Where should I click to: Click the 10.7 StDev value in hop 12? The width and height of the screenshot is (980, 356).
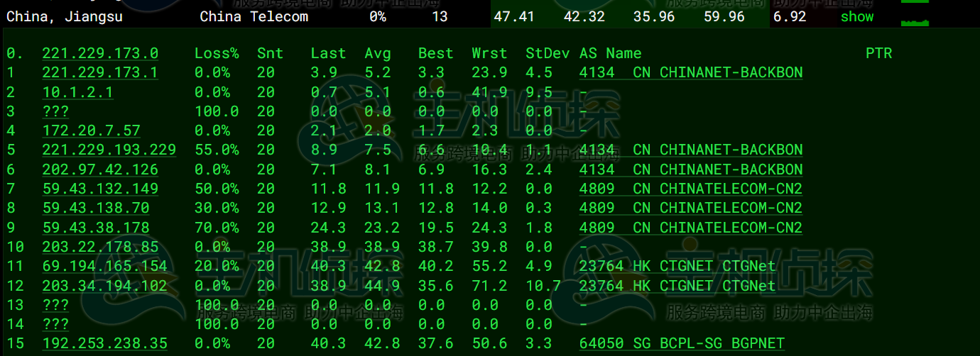click(543, 286)
